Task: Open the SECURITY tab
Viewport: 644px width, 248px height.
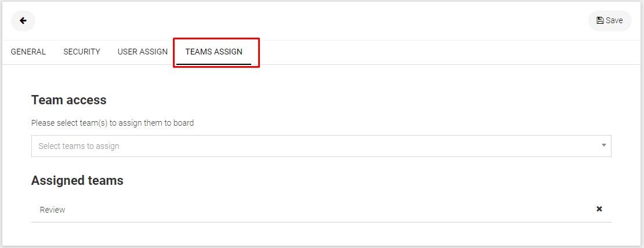Action: click(x=82, y=52)
